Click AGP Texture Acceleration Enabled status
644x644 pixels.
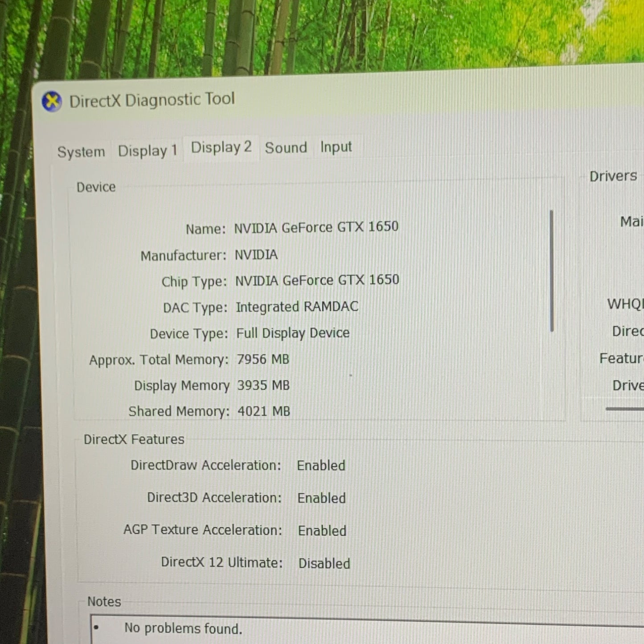click(322, 530)
